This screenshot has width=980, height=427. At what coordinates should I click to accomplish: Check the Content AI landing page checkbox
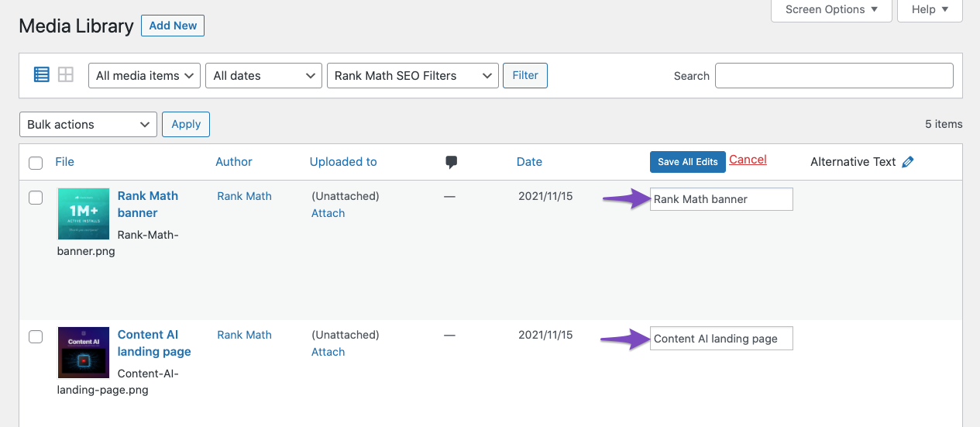36,336
